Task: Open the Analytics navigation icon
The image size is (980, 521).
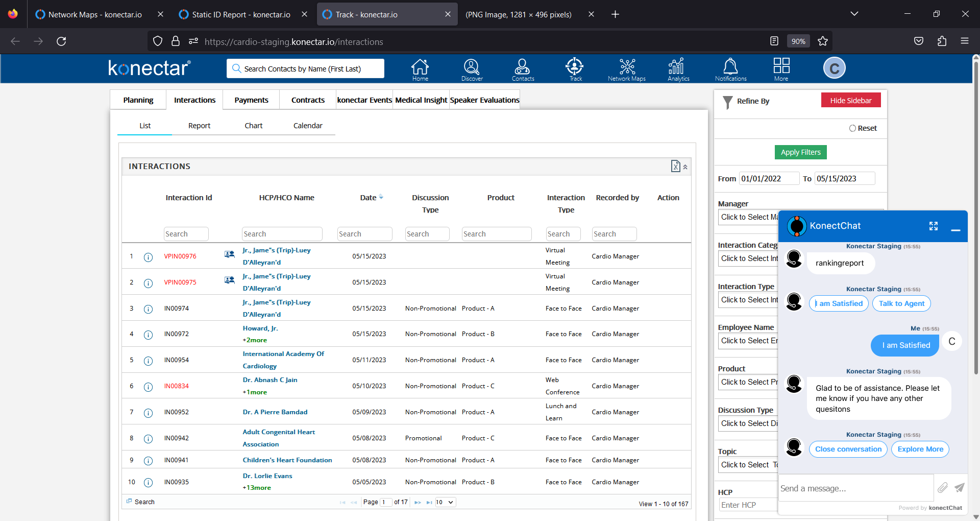Action: tap(678, 69)
